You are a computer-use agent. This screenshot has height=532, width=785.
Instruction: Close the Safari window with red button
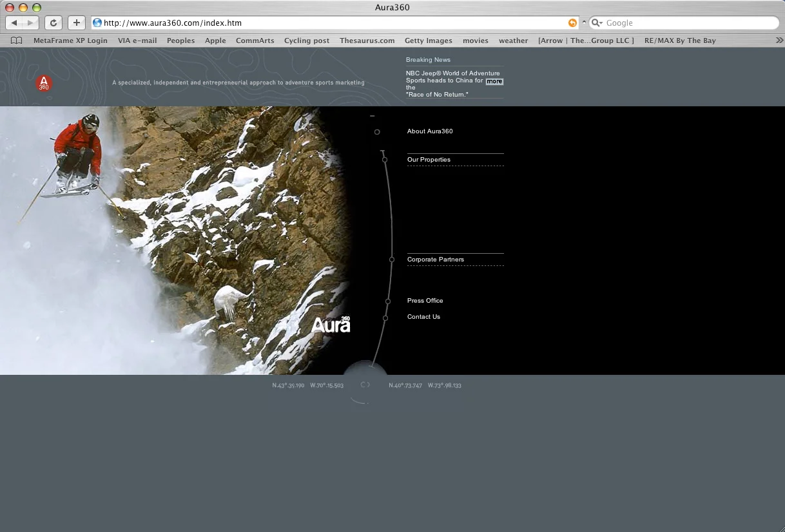pos(10,8)
